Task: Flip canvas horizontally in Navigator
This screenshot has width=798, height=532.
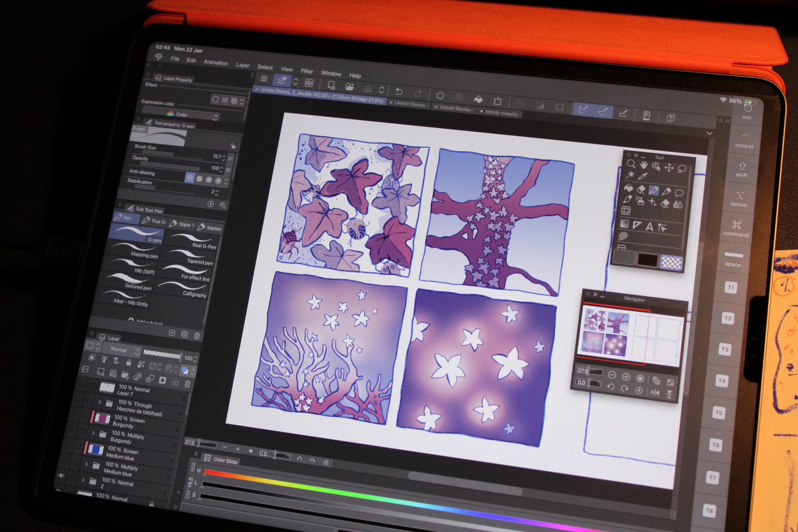Action: pyautogui.click(x=655, y=393)
